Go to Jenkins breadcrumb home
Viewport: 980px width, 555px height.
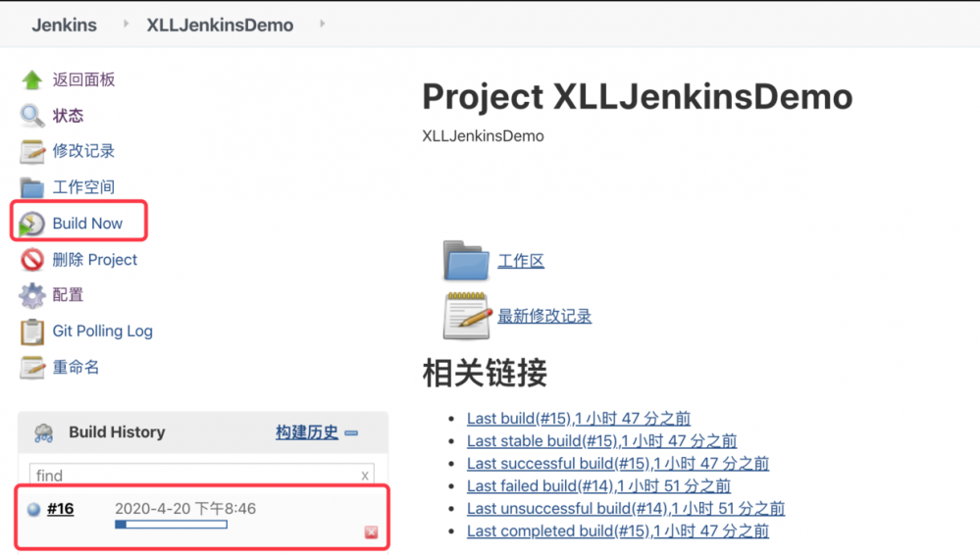click(65, 25)
